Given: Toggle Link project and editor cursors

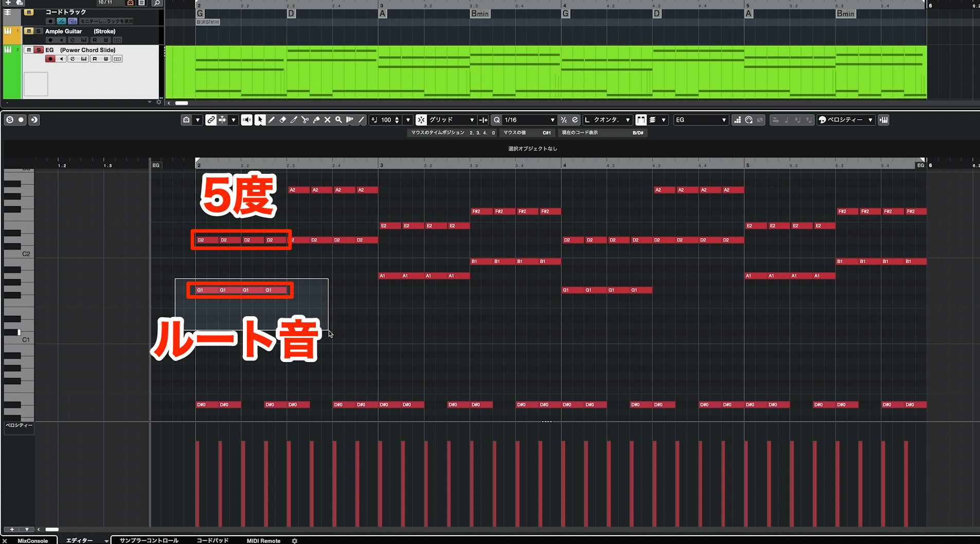Looking at the screenshot, I should 211,120.
